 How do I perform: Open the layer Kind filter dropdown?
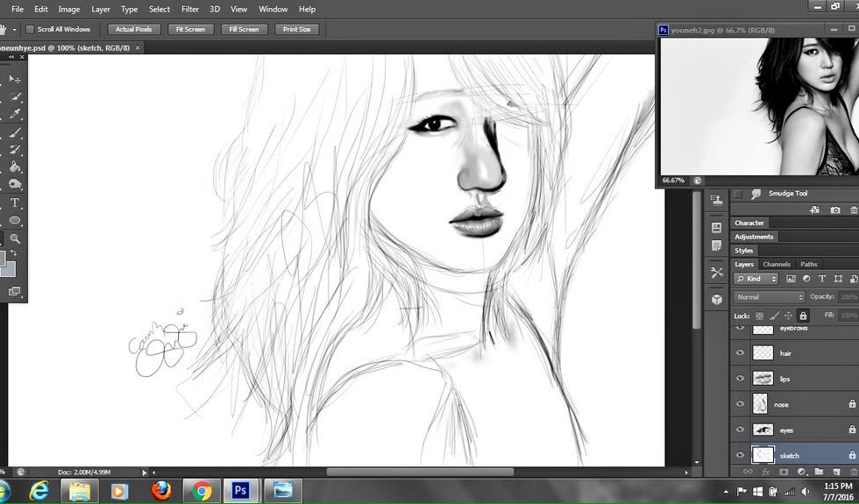[756, 279]
